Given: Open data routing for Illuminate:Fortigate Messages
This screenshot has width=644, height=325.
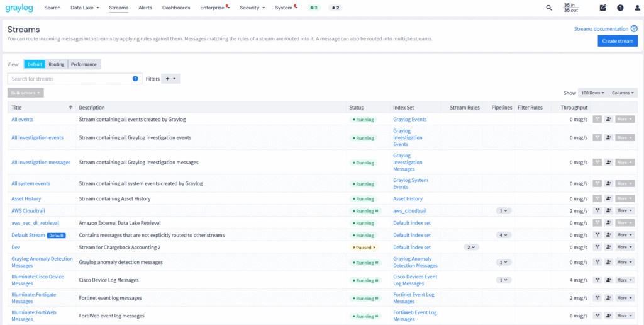Looking at the screenshot, I should point(597,298).
